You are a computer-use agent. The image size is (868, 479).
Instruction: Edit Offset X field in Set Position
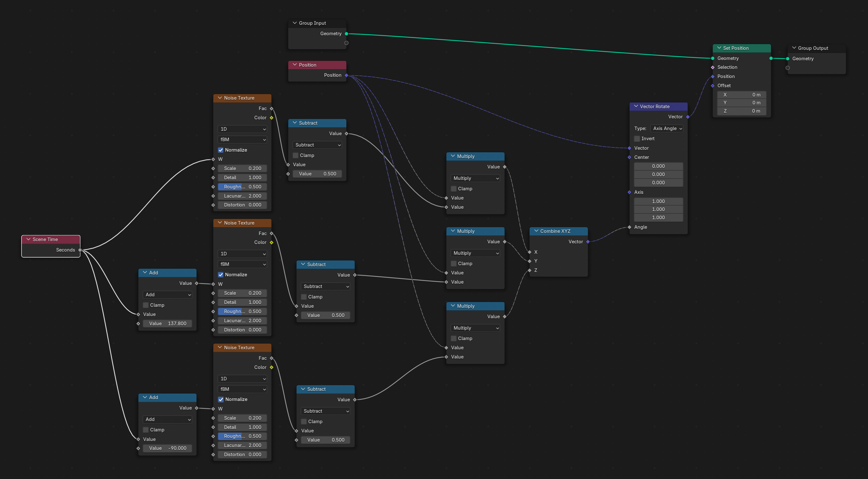click(742, 95)
